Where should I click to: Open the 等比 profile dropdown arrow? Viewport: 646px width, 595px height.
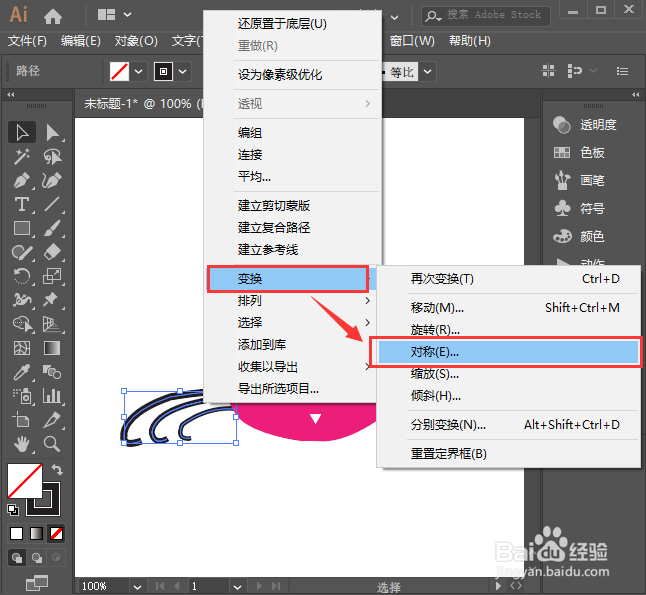[x=428, y=72]
